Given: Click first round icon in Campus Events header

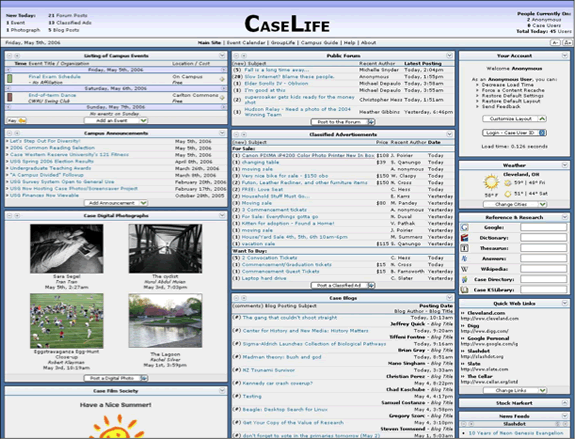Looking at the screenshot, I should (10, 56).
